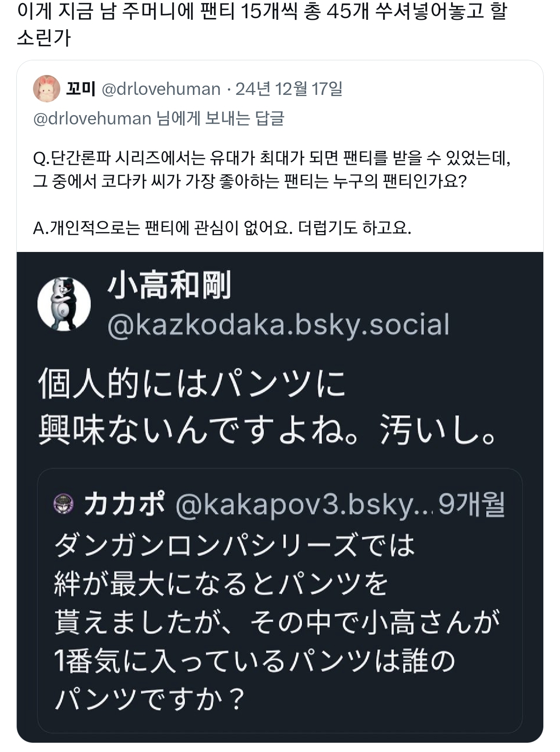
Task: Click the @drlovehuman mention in reply line
Action: tap(92, 119)
